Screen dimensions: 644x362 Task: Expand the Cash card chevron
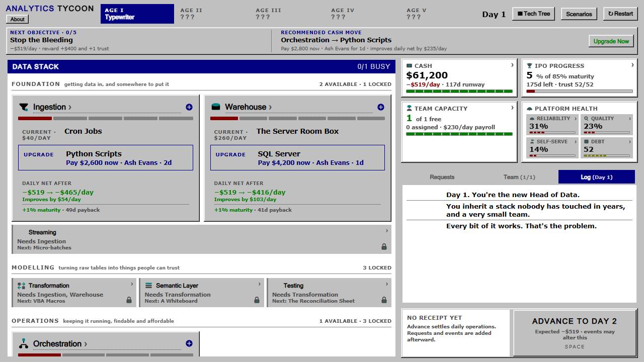[x=512, y=65]
